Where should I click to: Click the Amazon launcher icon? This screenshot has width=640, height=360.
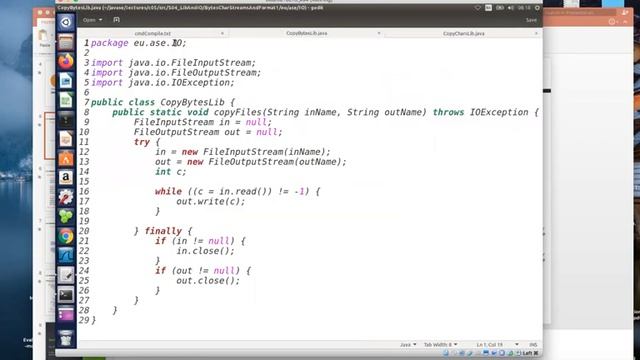coord(66,178)
